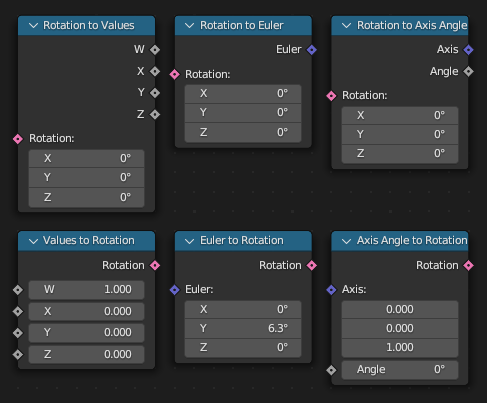Select the Rotation to Euler node title
Viewport: 487px width, 403px height.
point(242,26)
